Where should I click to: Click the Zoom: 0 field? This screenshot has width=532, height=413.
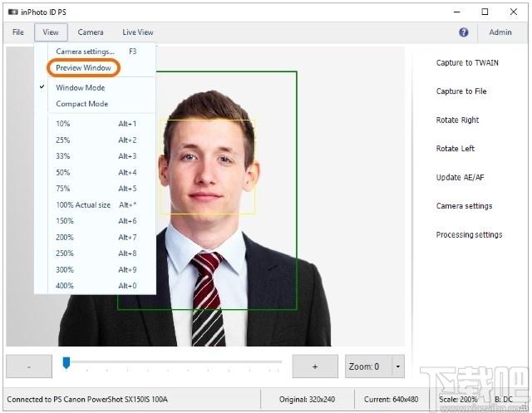(x=368, y=366)
